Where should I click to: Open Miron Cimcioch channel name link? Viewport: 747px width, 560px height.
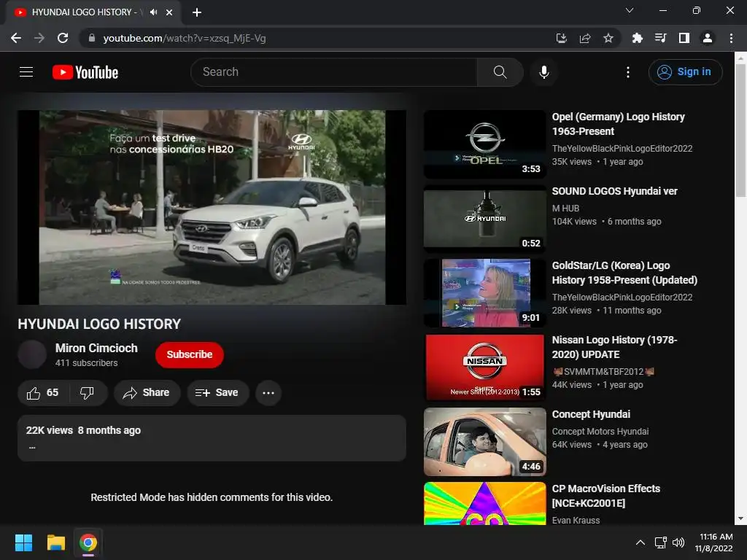(96, 348)
